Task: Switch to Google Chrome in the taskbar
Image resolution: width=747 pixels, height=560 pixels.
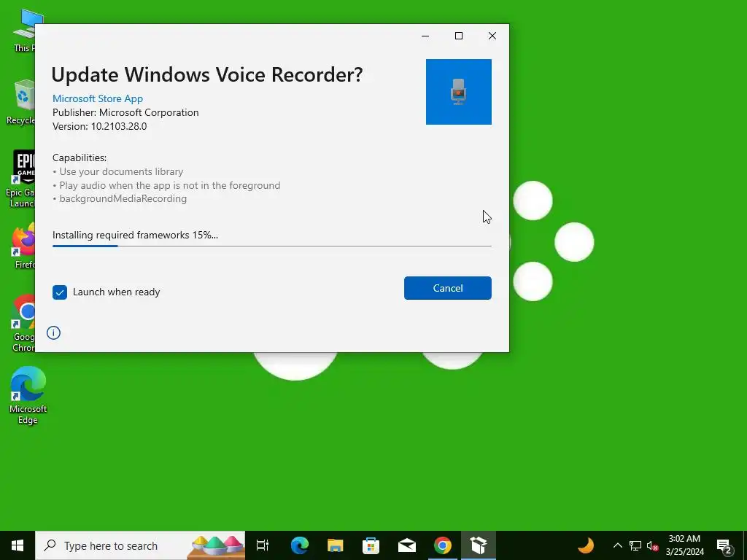Action: click(443, 545)
